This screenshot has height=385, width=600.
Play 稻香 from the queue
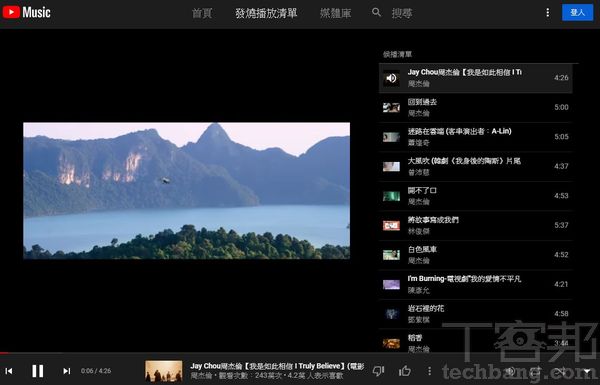tap(415, 338)
